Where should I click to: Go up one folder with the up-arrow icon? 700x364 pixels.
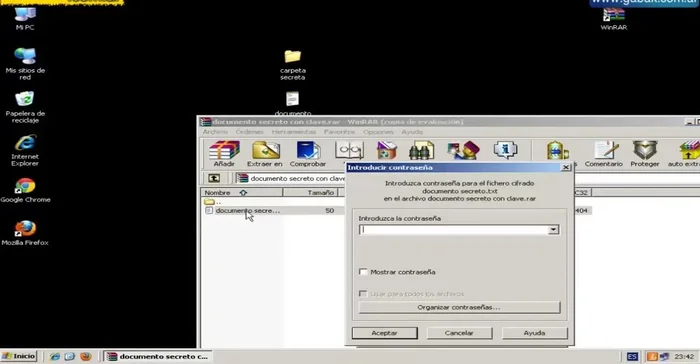click(x=214, y=178)
